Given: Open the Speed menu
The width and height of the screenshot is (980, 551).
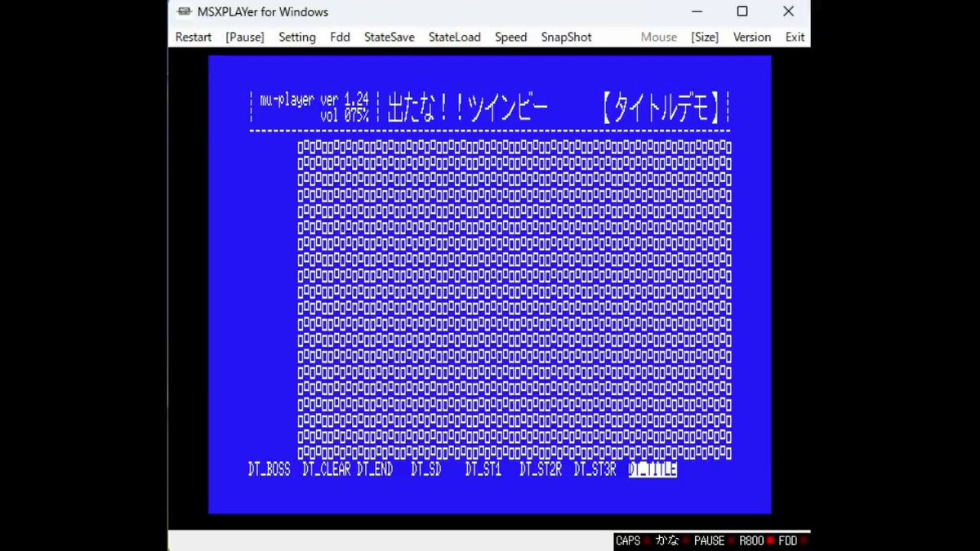Looking at the screenshot, I should click(x=511, y=37).
